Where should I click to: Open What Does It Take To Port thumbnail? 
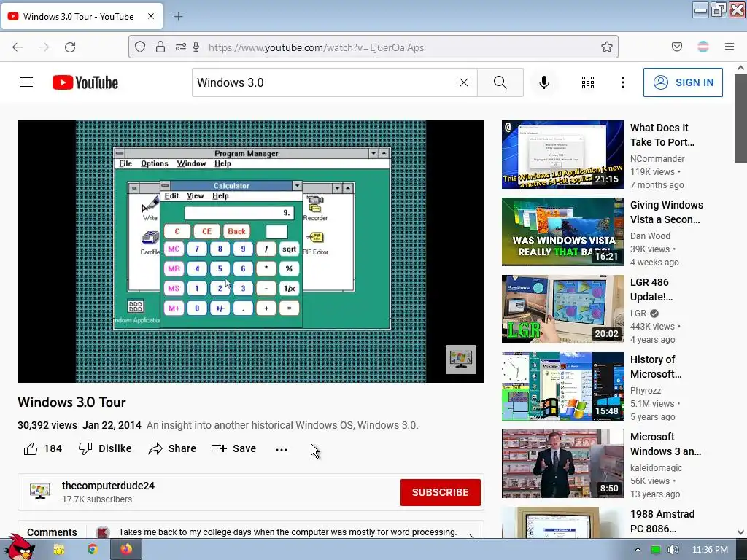(x=562, y=155)
